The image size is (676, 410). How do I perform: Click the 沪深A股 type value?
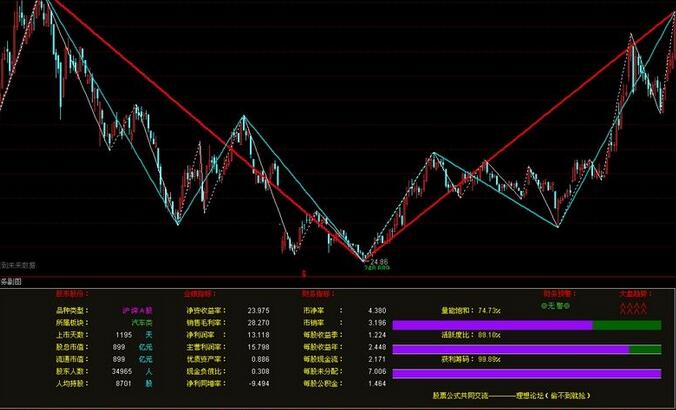pyautogui.click(x=137, y=310)
